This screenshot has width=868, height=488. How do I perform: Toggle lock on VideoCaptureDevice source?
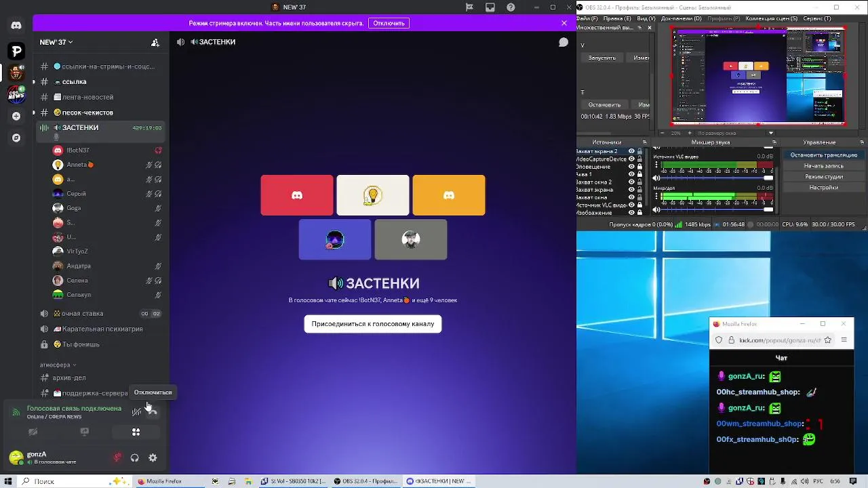coord(639,159)
